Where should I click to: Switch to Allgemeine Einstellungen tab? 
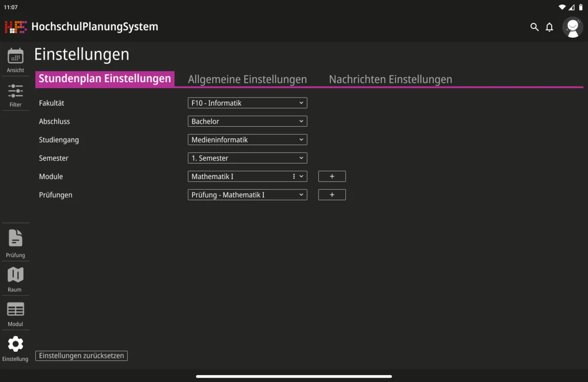pos(247,79)
